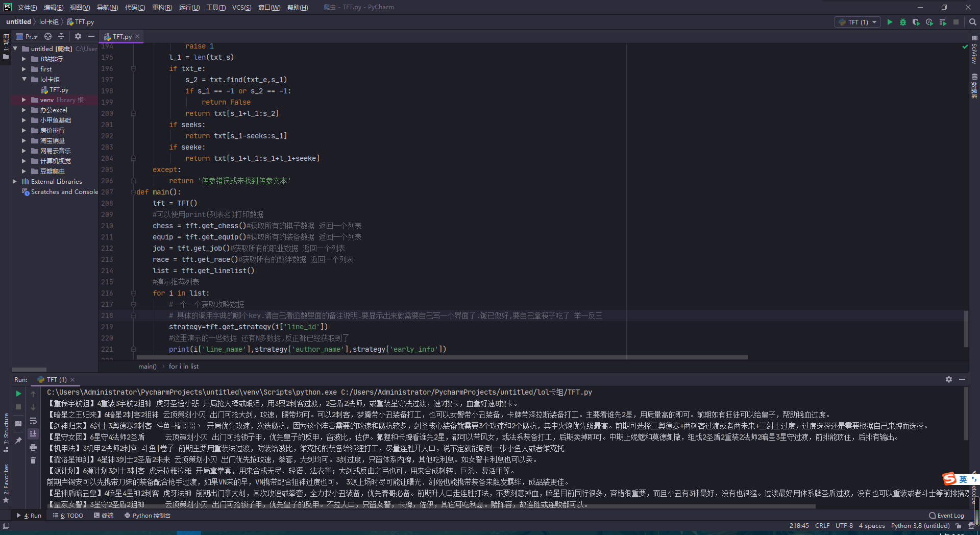Print the Run console output

click(33, 447)
